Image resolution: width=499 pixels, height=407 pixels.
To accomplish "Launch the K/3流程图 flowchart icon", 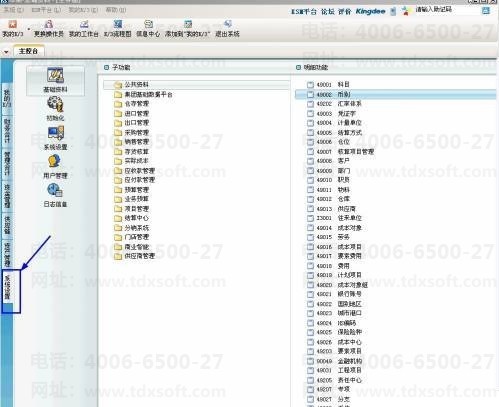I will coord(118,28).
